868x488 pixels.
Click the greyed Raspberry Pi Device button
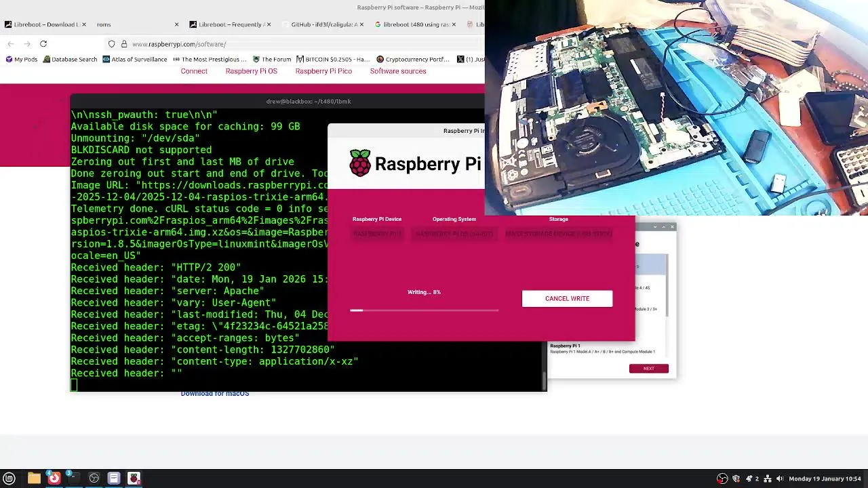[x=377, y=234]
